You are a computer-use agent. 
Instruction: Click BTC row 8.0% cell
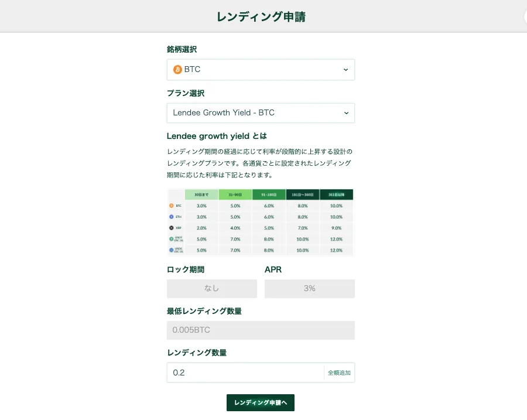click(303, 206)
